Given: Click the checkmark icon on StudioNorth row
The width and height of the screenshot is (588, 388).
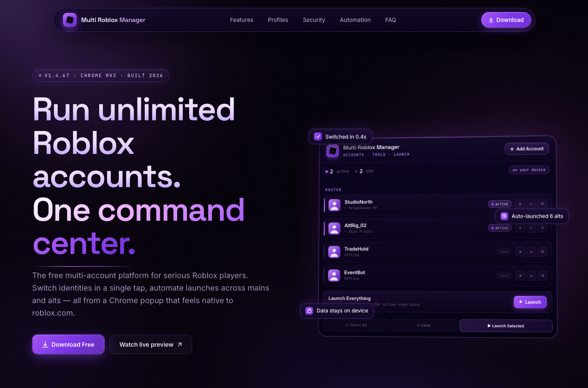Looking at the screenshot, I should (532, 204).
